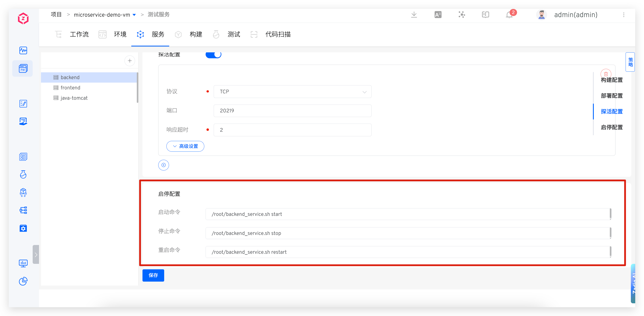The image size is (644, 316).
Task: Jump to 部署配置 via the right anchor link
Action: coord(612,96)
